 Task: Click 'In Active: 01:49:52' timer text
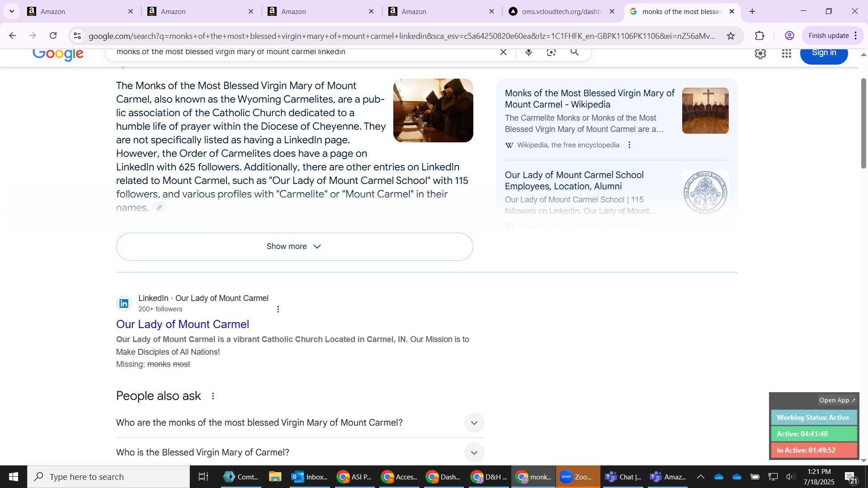point(806,450)
